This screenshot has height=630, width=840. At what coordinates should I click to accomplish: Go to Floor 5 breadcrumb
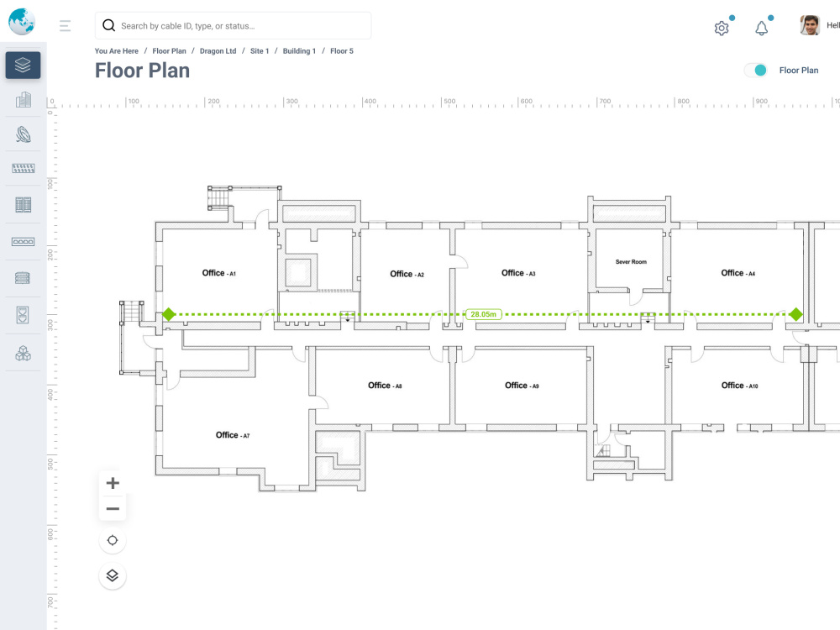[342, 51]
